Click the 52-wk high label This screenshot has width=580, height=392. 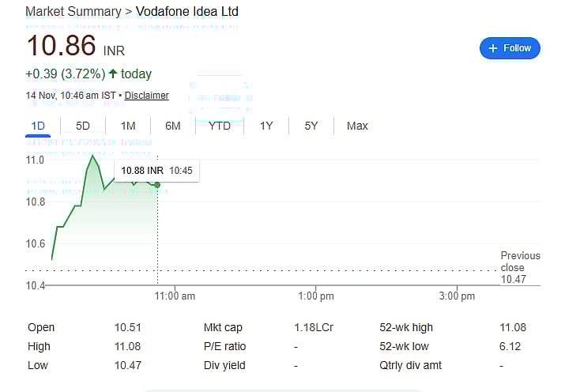point(406,327)
